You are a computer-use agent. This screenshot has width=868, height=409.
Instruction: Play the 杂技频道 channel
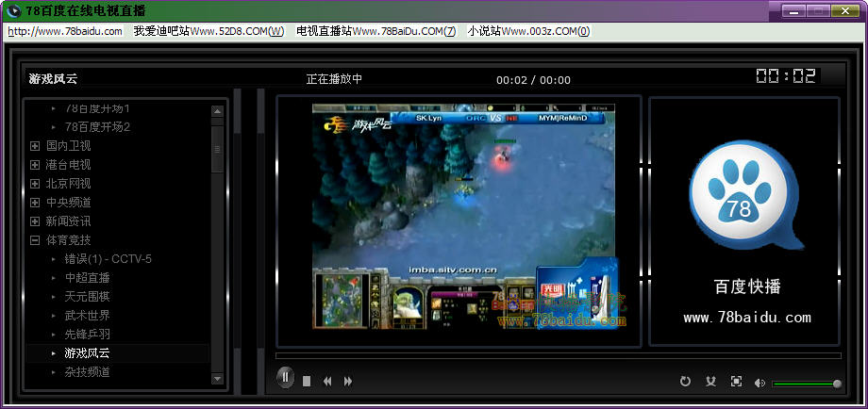click(88, 372)
